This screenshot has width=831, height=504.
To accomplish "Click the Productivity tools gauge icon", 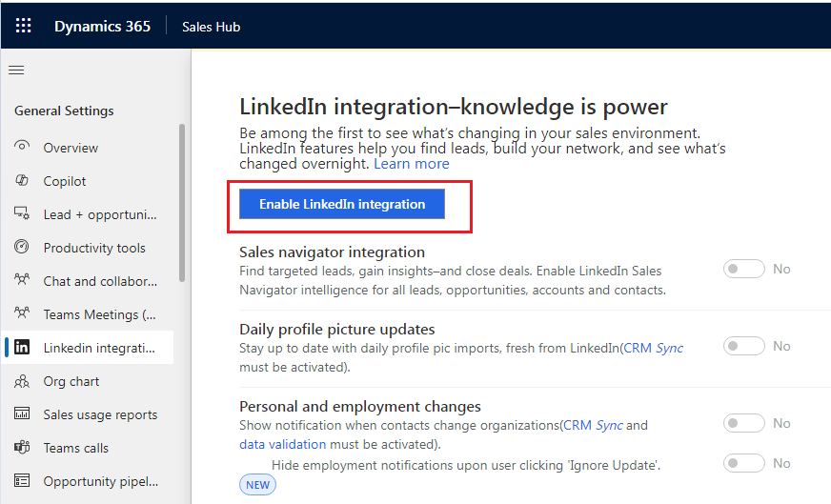I will pos(22,247).
